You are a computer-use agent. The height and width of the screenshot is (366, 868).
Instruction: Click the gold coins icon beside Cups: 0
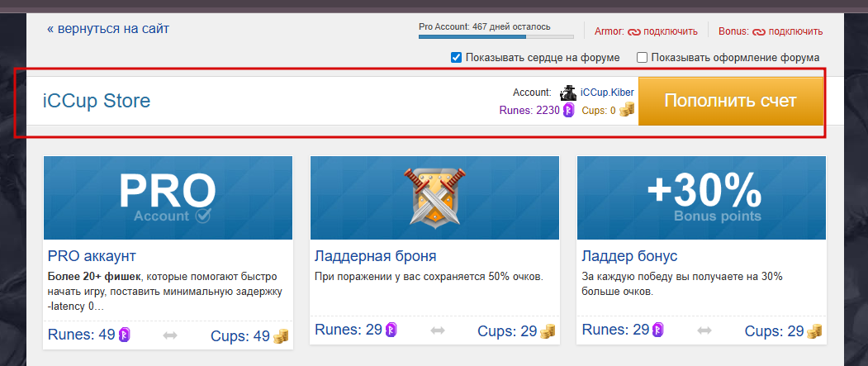click(x=626, y=110)
